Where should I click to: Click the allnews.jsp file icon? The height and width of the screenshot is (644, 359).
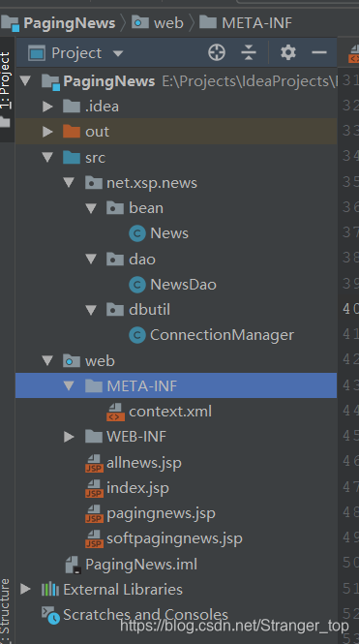[x=94, y=463]
